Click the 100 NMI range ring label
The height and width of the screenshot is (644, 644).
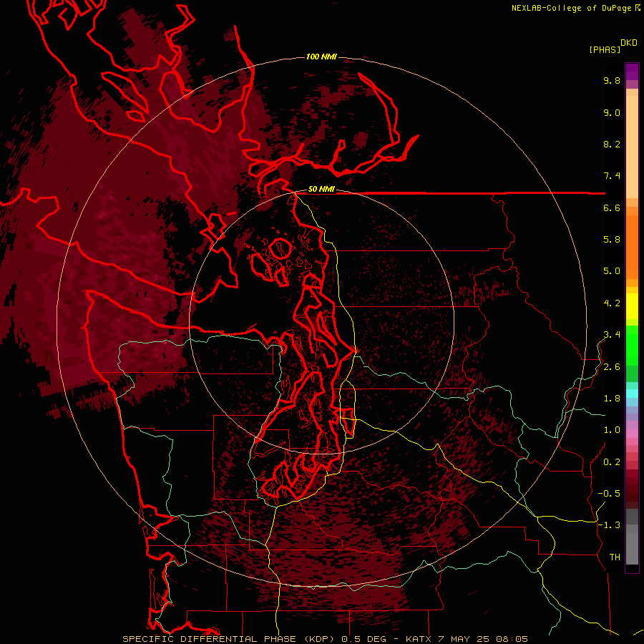click(321, 57)
